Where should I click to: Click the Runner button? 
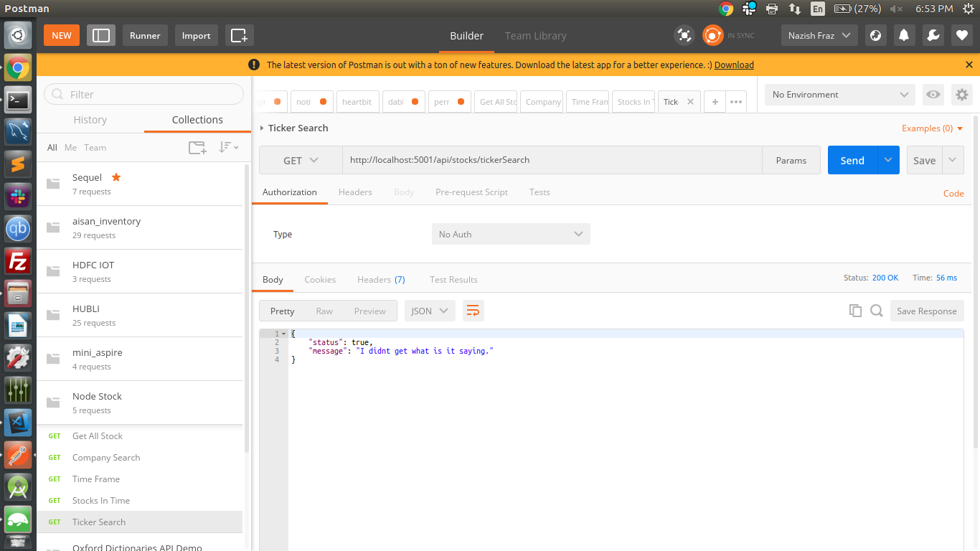pyautogui.click(x=145, y=35)
